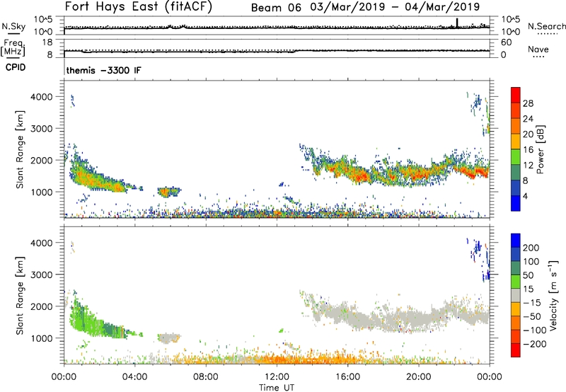Click the "-15" tick on Velocity color bar

pos(532,303)
